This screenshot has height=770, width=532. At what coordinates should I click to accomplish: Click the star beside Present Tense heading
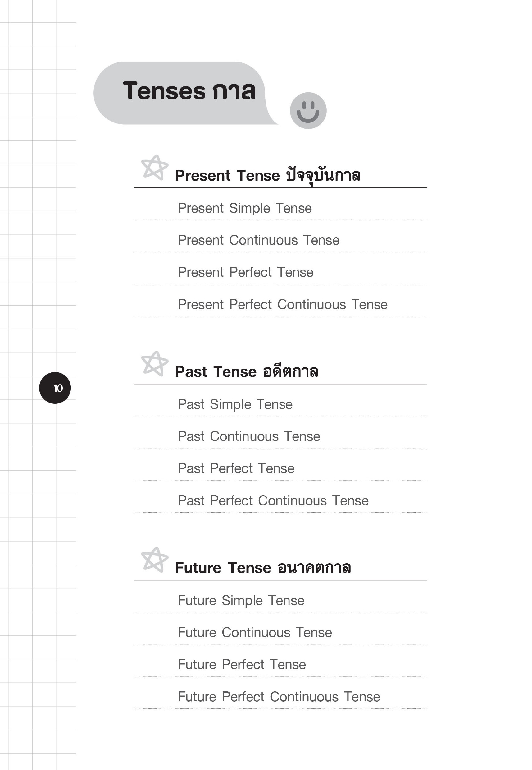click(155, 168)
